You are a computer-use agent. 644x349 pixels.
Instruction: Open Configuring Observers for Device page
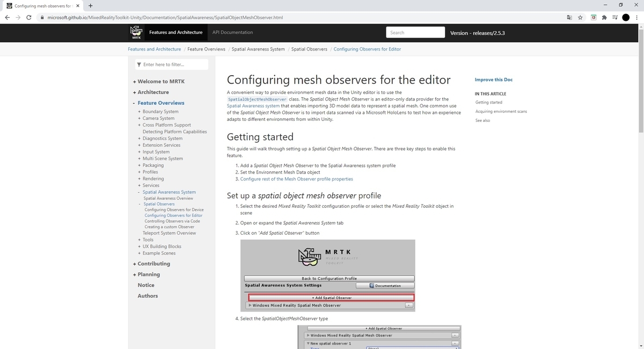point(174,210)
